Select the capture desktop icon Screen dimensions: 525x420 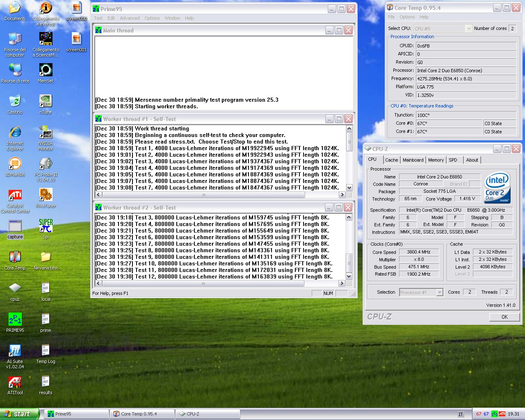click(15, 230)
